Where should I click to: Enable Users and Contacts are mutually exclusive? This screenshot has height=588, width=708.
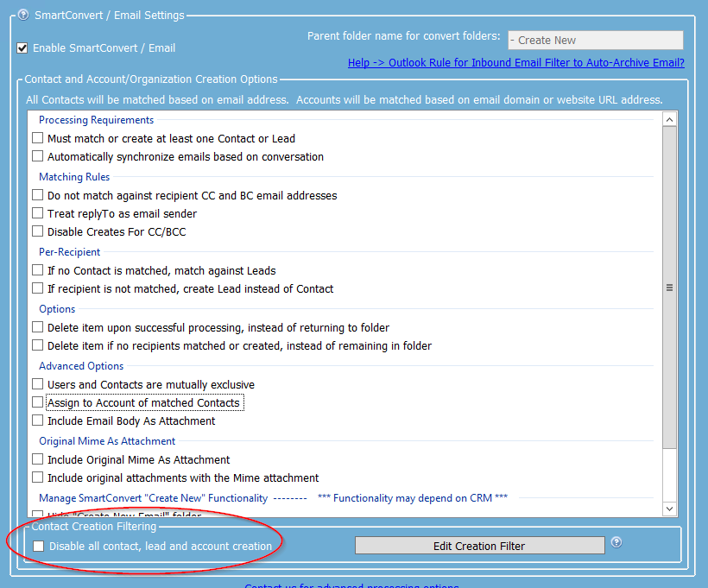[38, 384]
